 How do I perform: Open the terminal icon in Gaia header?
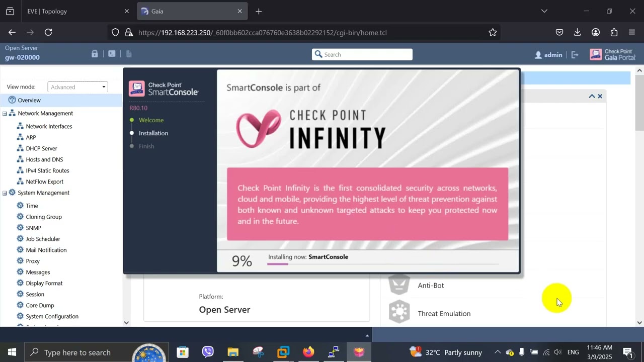(112, 54)
